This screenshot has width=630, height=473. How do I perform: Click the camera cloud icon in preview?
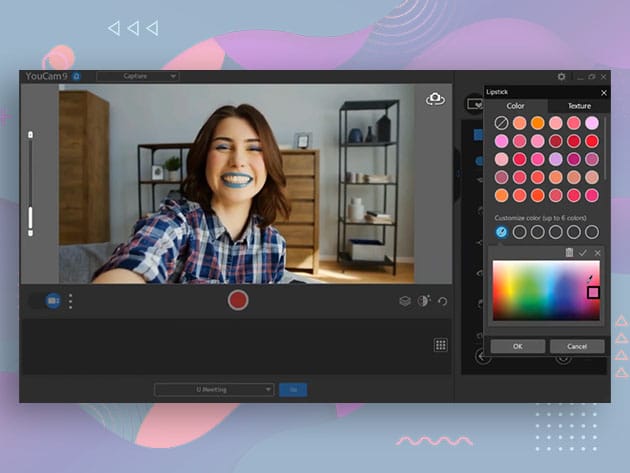tap(435, 99)
